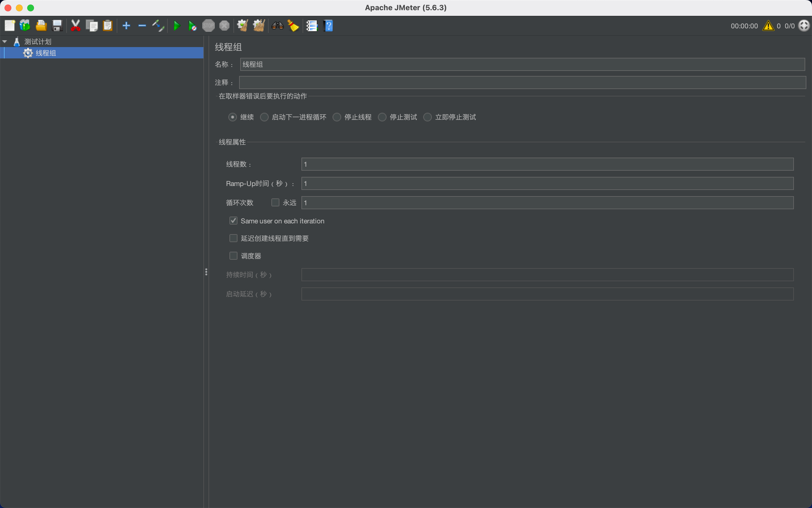Click the blue minus Collapse all icon
Screen dimensions: 812x508
point(142,26)
